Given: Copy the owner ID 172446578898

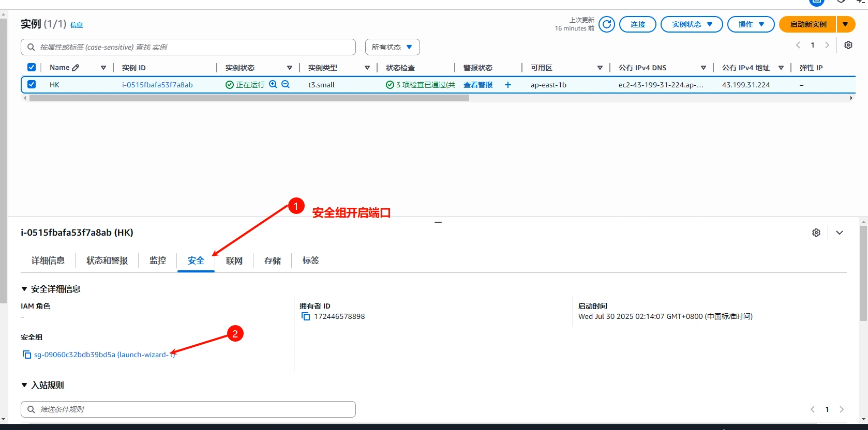Looking at the screenshot, I should point(306,316).
